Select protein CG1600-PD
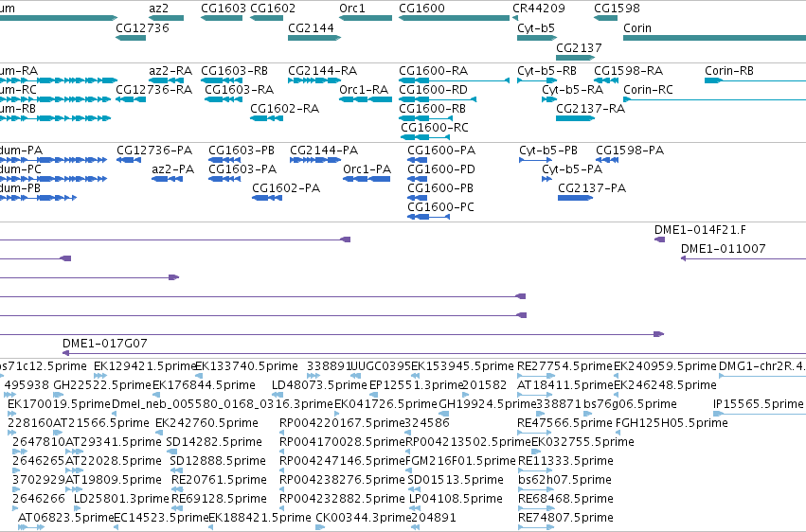 (x=418, y=179)
